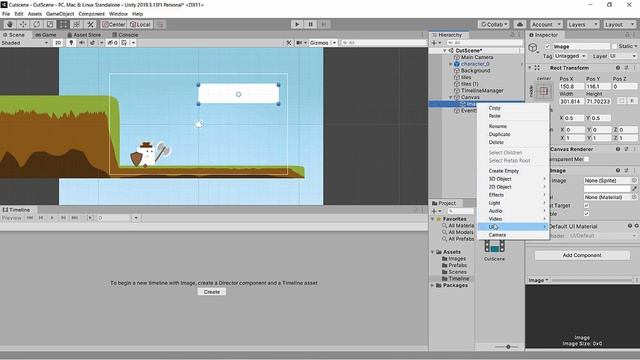
Task: Click the Image color swatch
Action: [x=607, y=189]
